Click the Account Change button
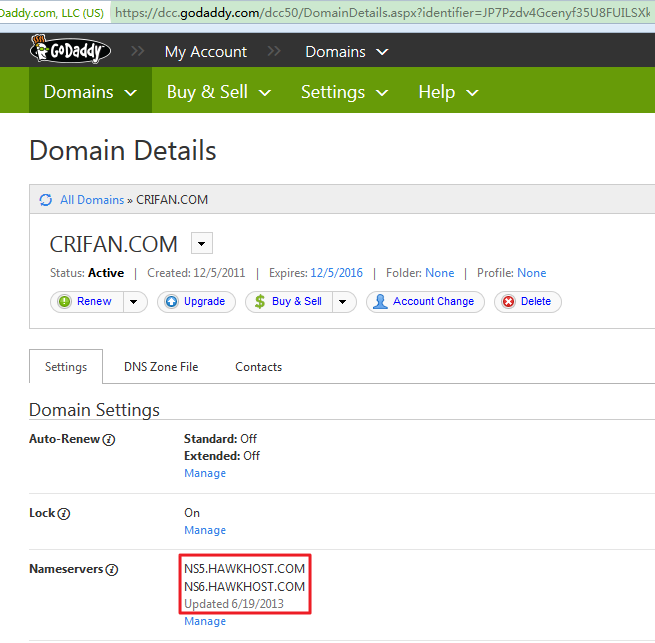Image resolution: width=655 pixels, height=643 pixels. tap(425, 302)
